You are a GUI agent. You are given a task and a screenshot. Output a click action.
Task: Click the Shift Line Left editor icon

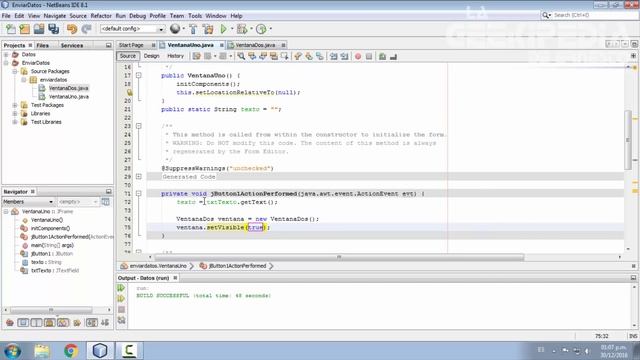(x=334, y=56)
